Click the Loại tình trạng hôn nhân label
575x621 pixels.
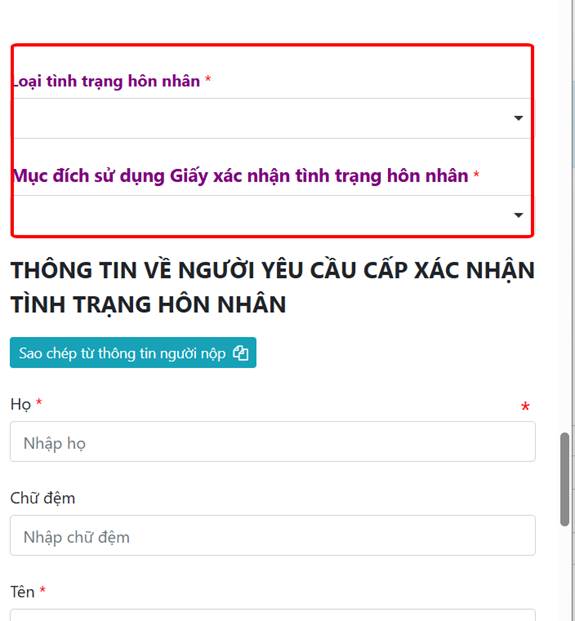[x=107, y=81]
